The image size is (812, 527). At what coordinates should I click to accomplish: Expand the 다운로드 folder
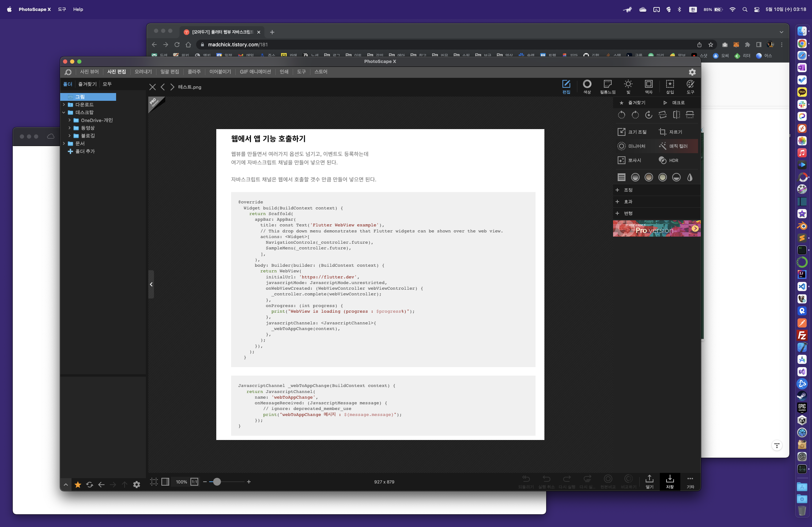click(64, 105)
